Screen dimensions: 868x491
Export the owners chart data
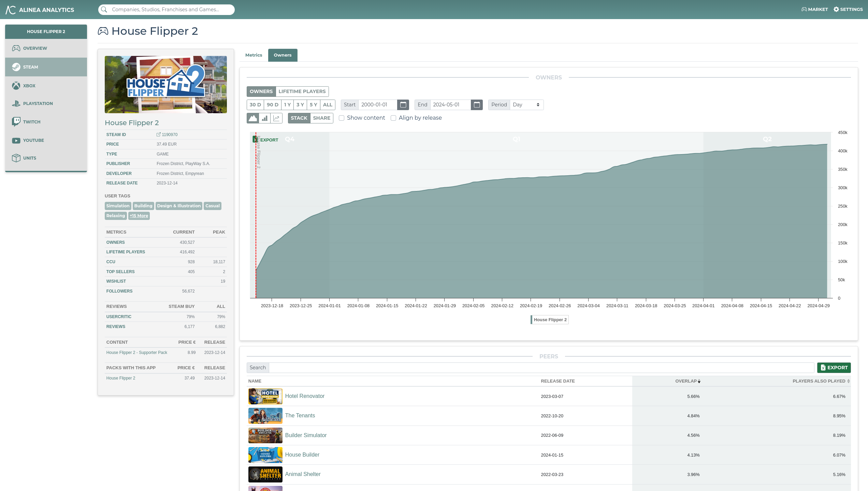pos(266,140)
